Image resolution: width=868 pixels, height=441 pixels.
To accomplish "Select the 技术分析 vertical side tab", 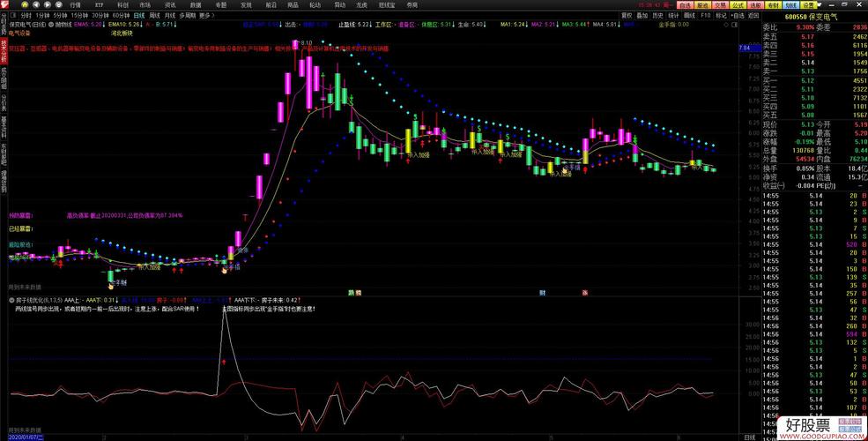I will 4,51.
